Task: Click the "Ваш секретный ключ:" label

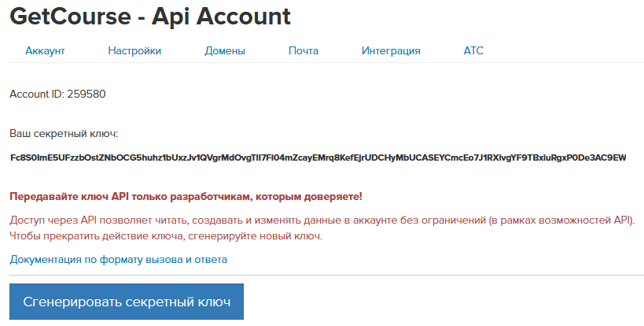Action: [x=64, y=135]
